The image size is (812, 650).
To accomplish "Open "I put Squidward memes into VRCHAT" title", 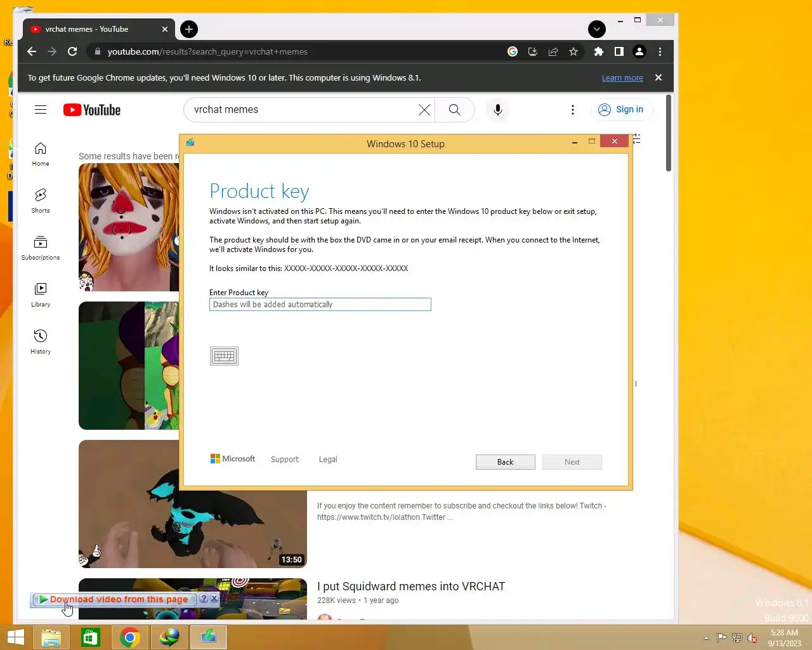I will click(x=411, y=587).
